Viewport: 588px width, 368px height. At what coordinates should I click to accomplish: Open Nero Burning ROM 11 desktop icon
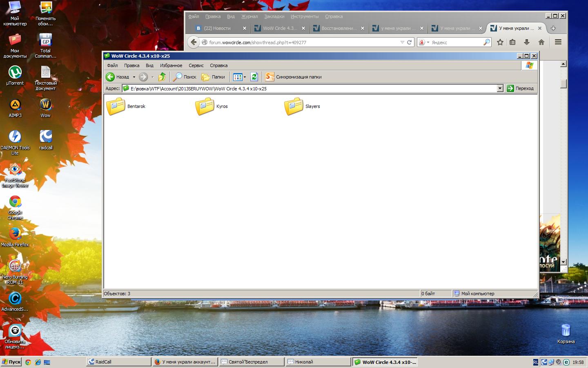click(x=15, y=272)
